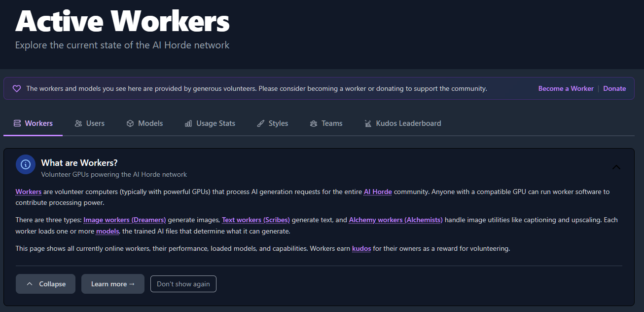Viewport: 644px width, 312px height.
Task: Click the Teams tab group icon
Action: tap(314, 123)
